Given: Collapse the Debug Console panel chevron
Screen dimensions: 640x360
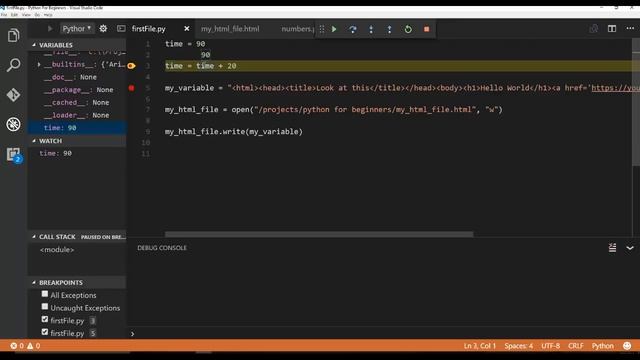Looking at the screenshot, I should [x=630, y=248].
